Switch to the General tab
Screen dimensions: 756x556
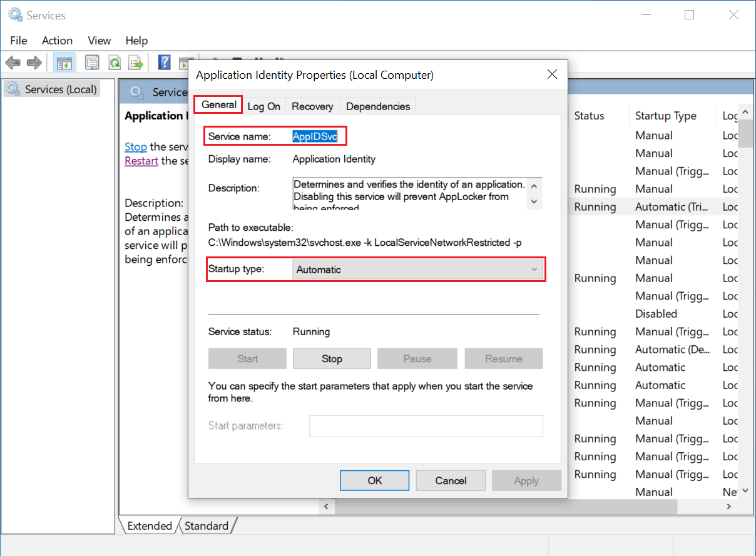[x=218, y=104]
